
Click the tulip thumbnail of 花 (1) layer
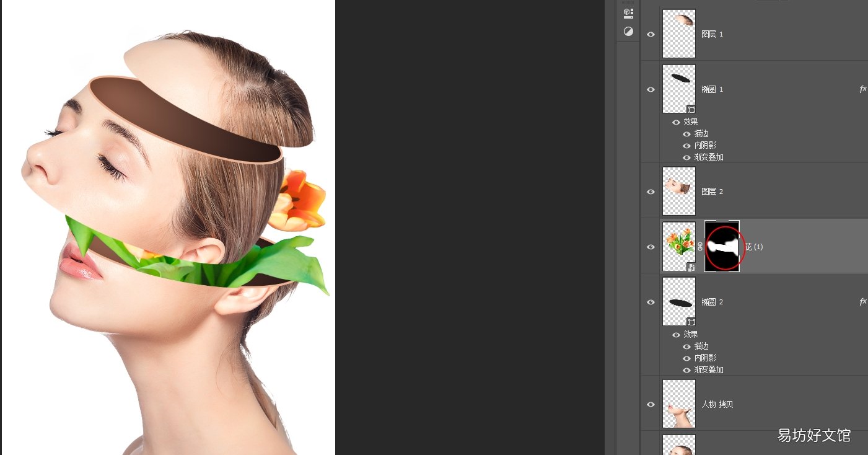tap(679, 246)
